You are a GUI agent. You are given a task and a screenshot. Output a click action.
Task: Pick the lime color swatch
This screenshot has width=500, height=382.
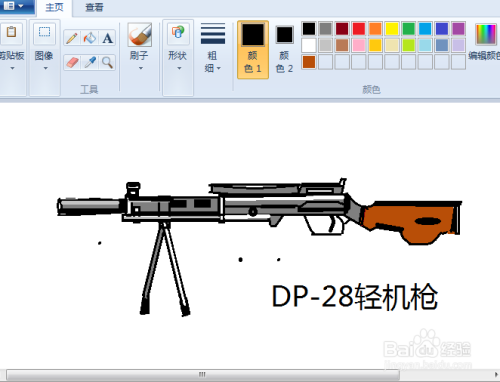[x=409, y=45]
